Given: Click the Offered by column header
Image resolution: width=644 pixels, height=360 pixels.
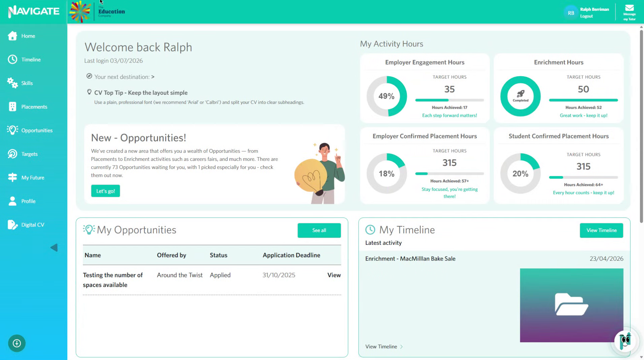Looking at the screenshot, I should (x=171, y=255).
